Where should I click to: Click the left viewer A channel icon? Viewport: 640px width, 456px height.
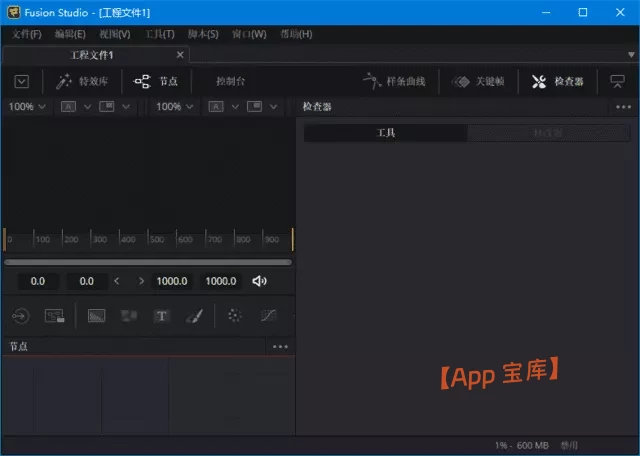[x=68, y=107]
